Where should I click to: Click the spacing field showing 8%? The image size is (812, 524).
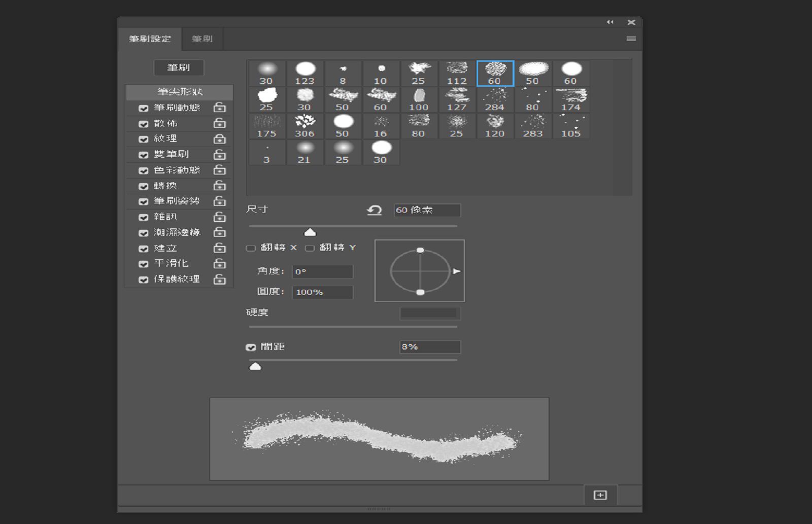coord(430,347)
